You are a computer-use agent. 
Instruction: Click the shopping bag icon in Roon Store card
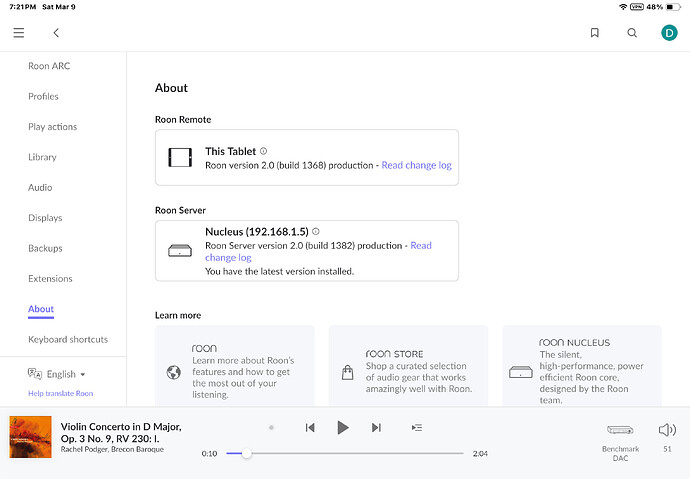pos(348,372)
